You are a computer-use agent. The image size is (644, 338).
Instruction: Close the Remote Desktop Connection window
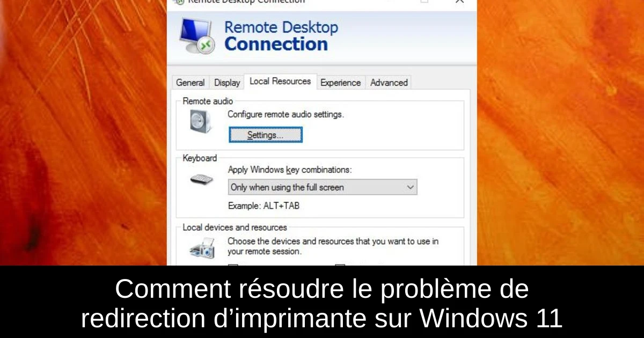(x=459, y=2)
